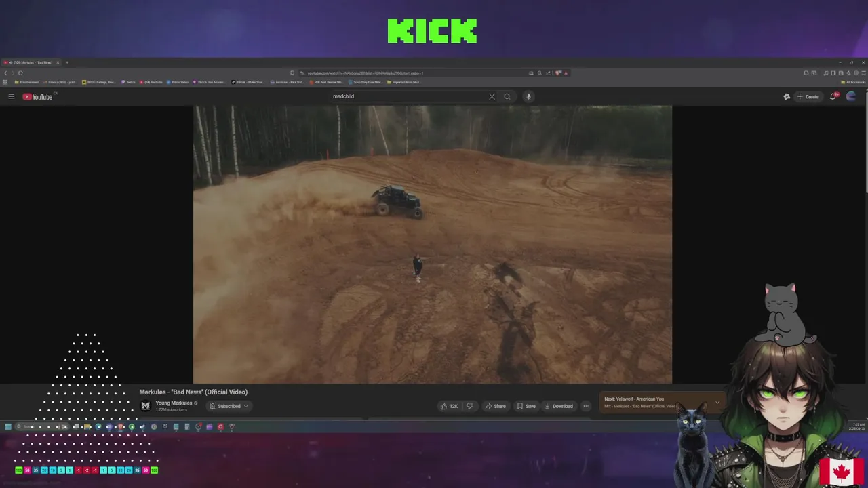Click the taskbar search box
The height and width of the screenshot is (488, 868).
tap(41, 426)
